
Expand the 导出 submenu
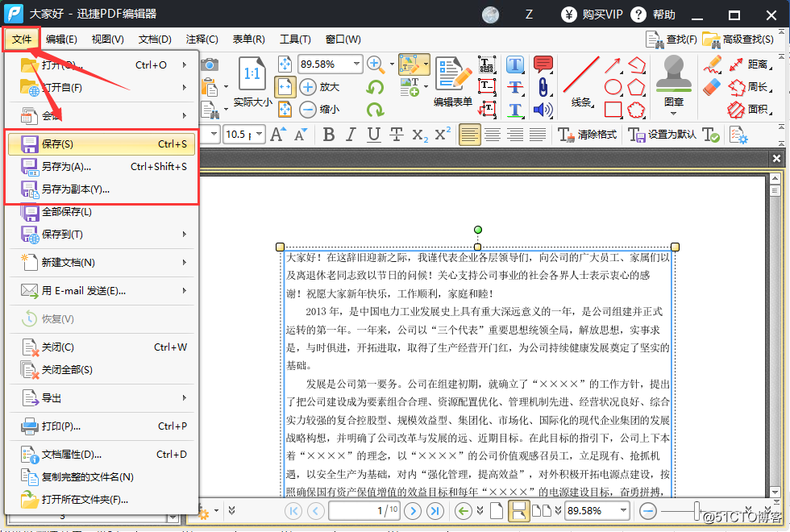pyautogui.click(x=102, y=398)
